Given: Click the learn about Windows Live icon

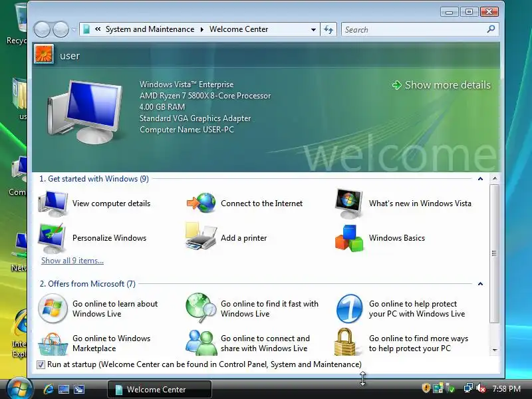Looking at the screenshot, I should tap(53, 309).
